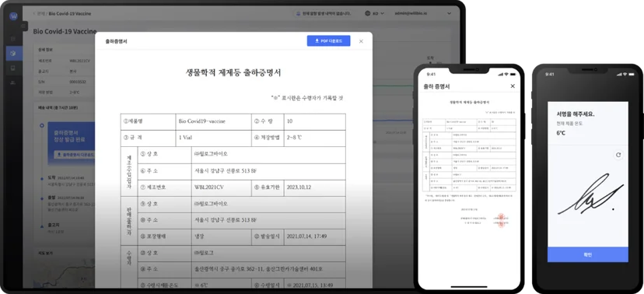Click the red seal stamp on phone certificate
Screen dimensions: 644x294
502,221
